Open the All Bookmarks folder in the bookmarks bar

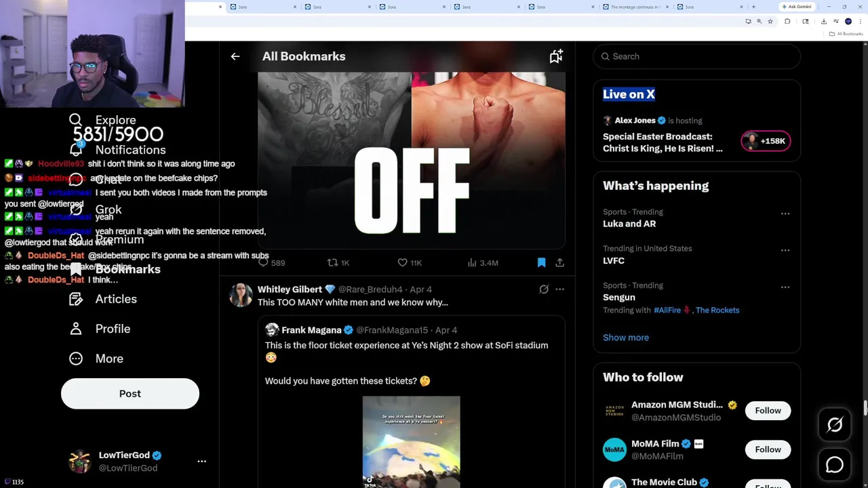[x=846, y=34]
